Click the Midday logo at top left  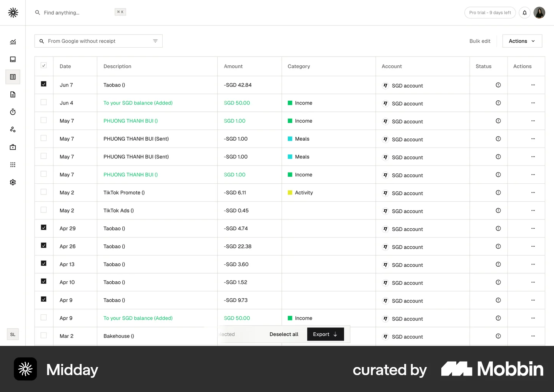click(x=13, y=13)
